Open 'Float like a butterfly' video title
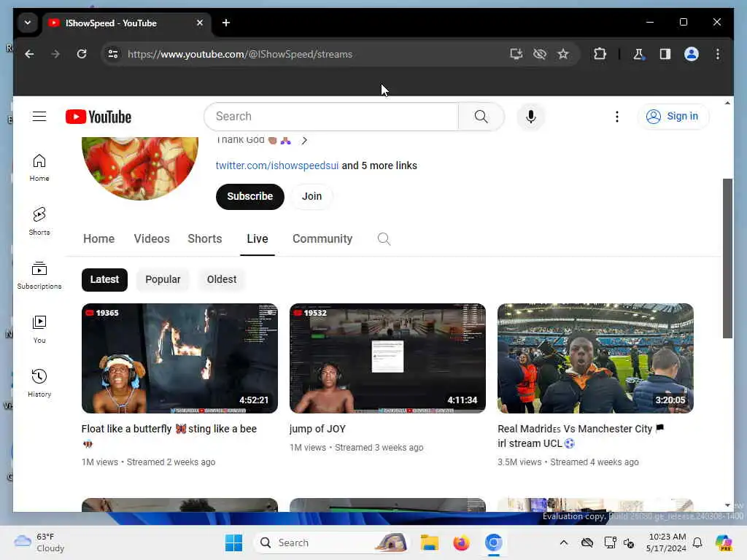Screen dimensions: 747x560 [x=169, y=435]
